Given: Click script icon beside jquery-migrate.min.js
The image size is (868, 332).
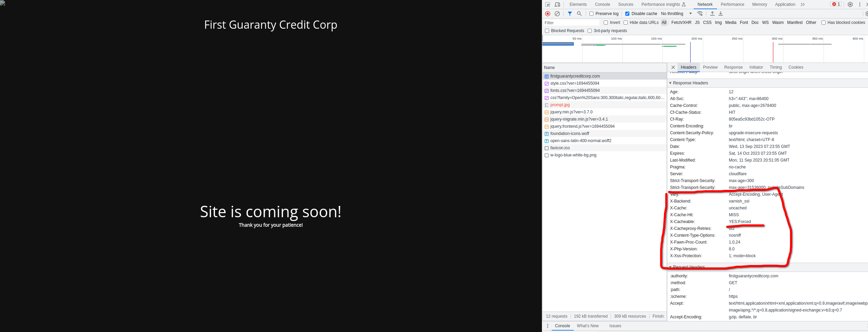Looking at the screenshot, I should click(x=547, y=120).
